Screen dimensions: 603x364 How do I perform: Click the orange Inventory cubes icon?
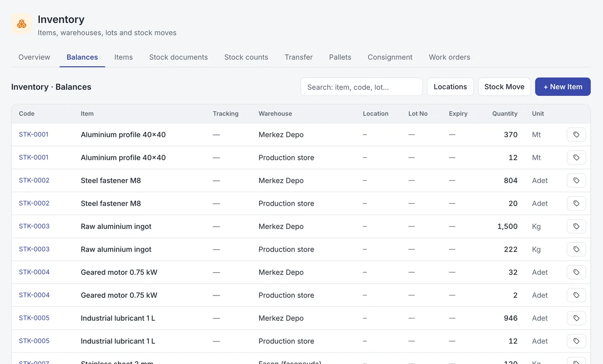[x=21, y=24]
